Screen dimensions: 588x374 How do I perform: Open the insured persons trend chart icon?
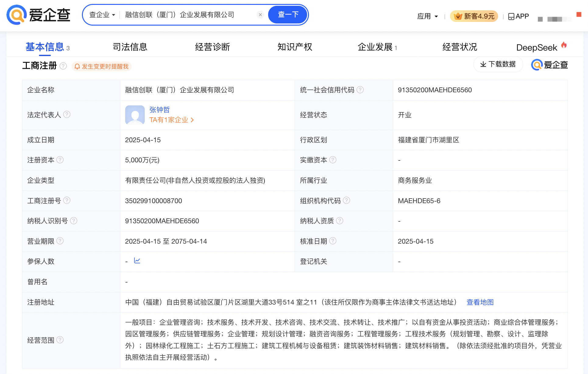[137, 261]
